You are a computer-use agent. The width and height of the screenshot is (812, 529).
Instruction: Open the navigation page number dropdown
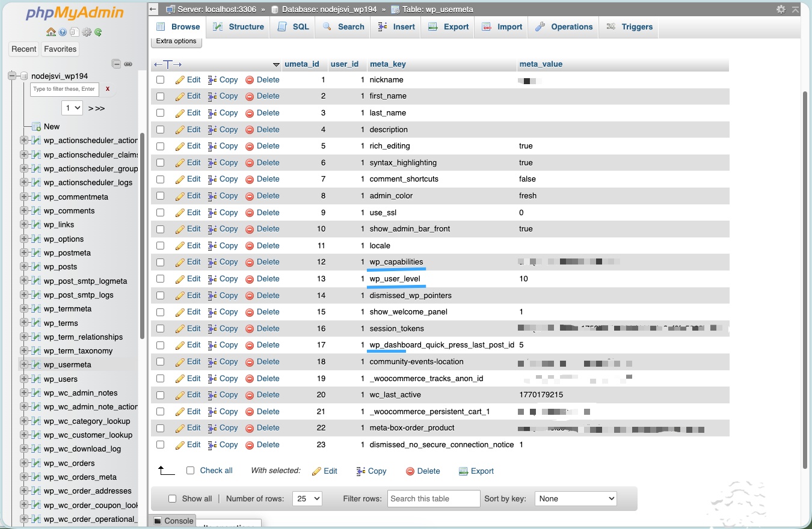72,108
